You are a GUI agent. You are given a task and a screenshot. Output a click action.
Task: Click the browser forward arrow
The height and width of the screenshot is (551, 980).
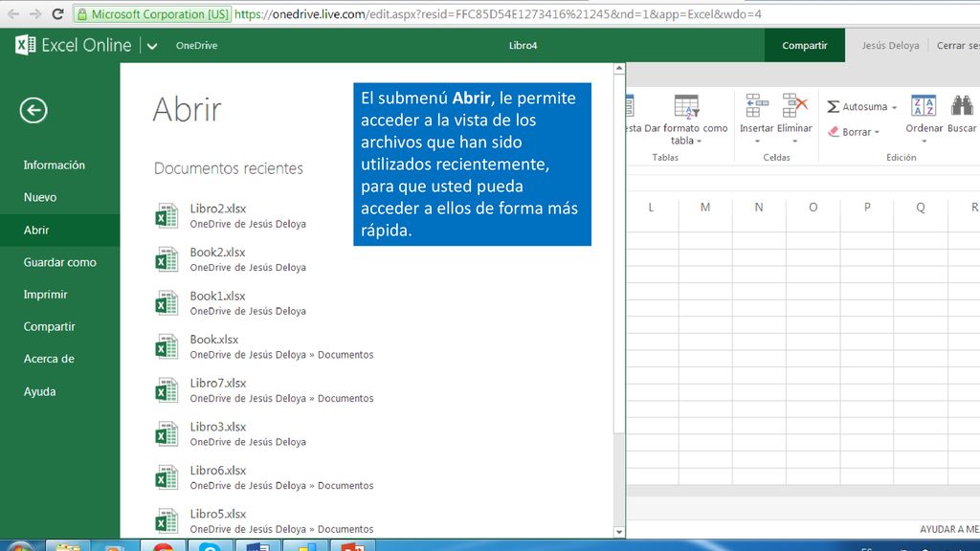pos(35,13)
